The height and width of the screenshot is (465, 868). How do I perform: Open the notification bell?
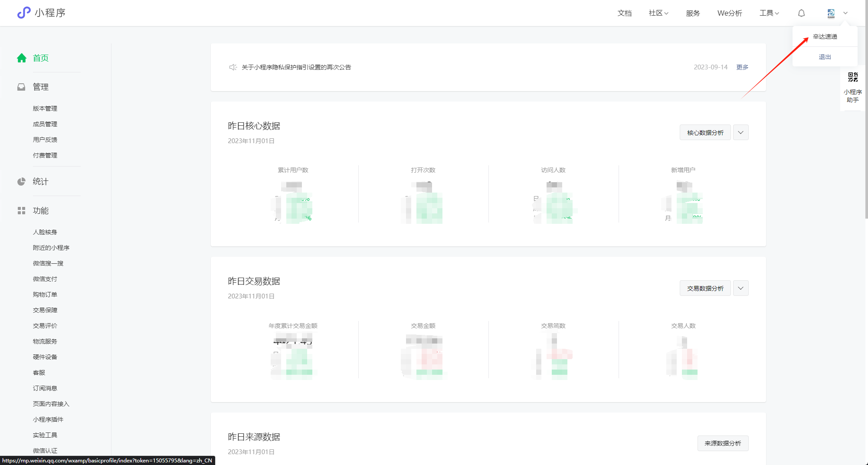tap(801, 13)
